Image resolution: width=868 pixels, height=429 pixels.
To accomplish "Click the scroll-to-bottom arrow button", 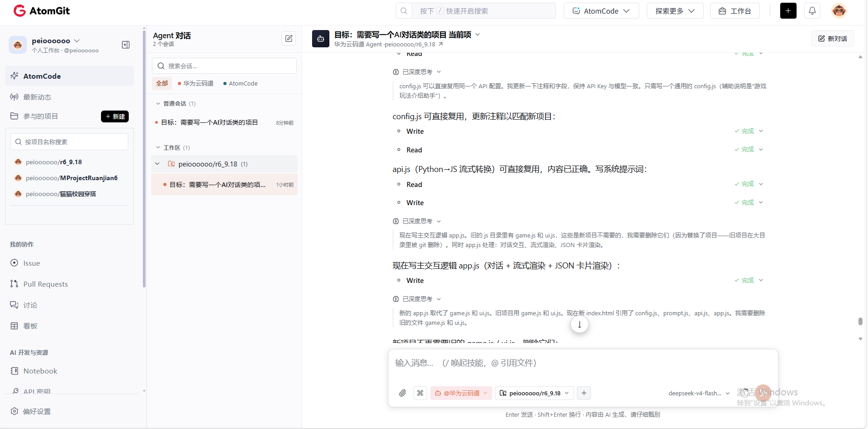I will pos(580,324).
